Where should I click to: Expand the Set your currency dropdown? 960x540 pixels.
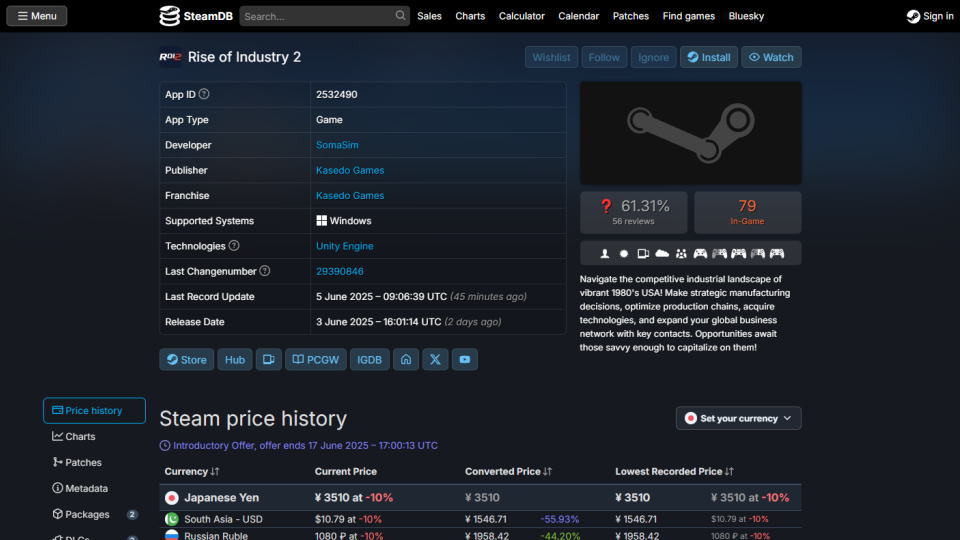738,418
